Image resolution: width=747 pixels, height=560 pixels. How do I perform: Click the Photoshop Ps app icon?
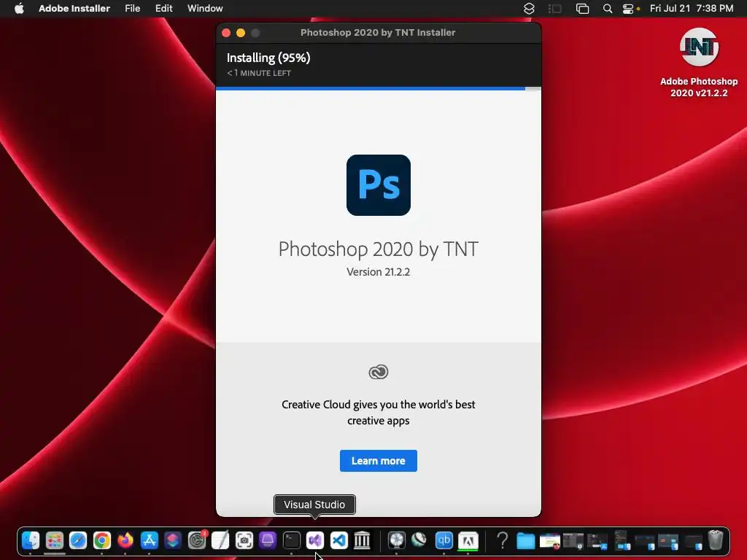pos(379,185)
